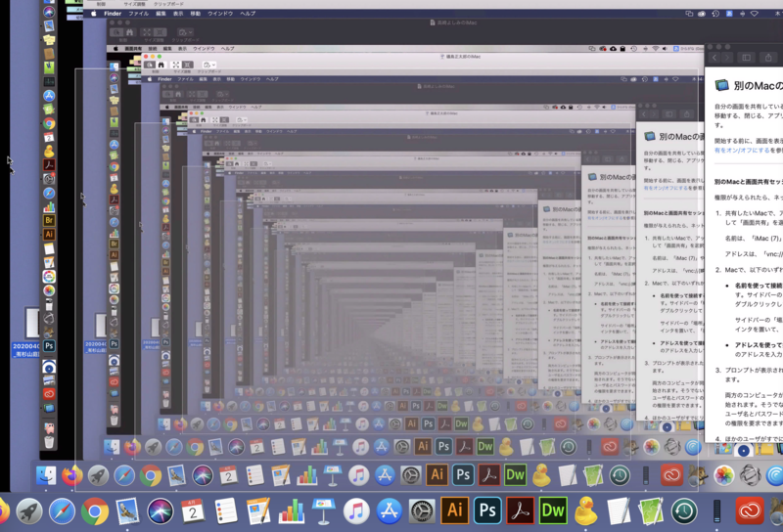This screenshot has width=783, height=532.
Task: Open Chrome in the leftmost vertical dock
Action: pyautogui.click(x=48, y=123)
